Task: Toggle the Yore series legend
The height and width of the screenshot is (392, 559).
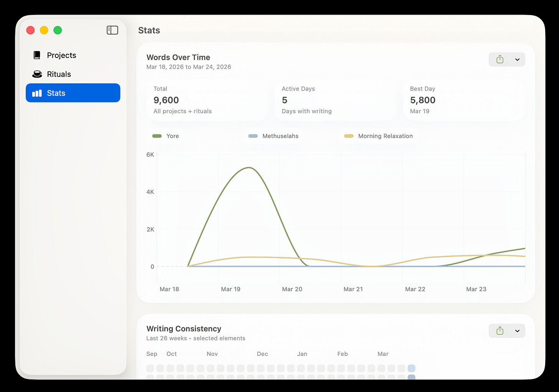Action: (x=166, y=136)
